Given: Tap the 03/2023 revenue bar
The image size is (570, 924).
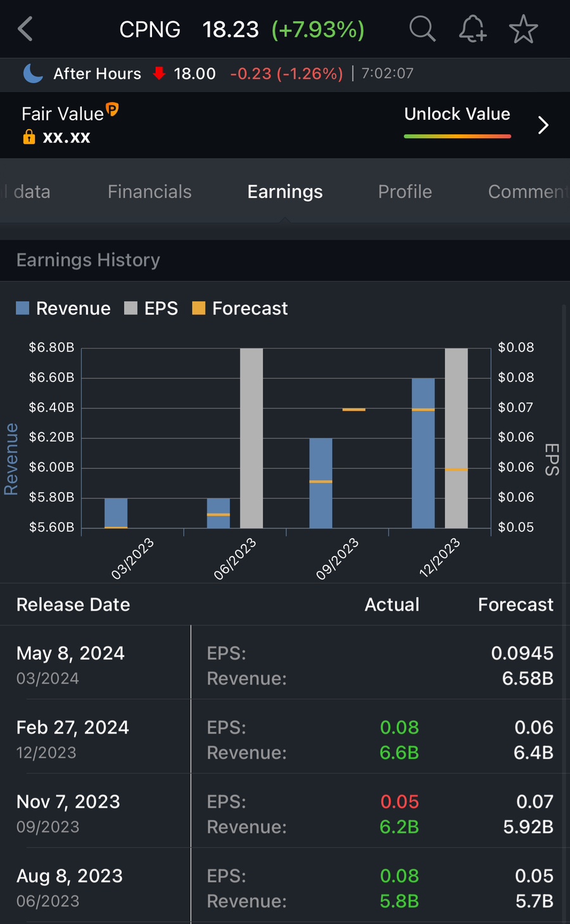Looking at the screenshot, I should tap(116, 513).
